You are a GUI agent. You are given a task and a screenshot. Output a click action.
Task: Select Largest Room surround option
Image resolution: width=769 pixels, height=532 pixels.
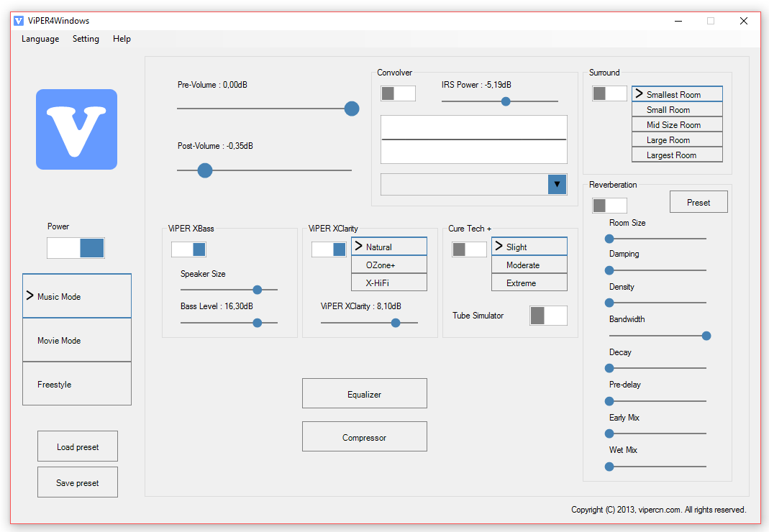point(678,155)
